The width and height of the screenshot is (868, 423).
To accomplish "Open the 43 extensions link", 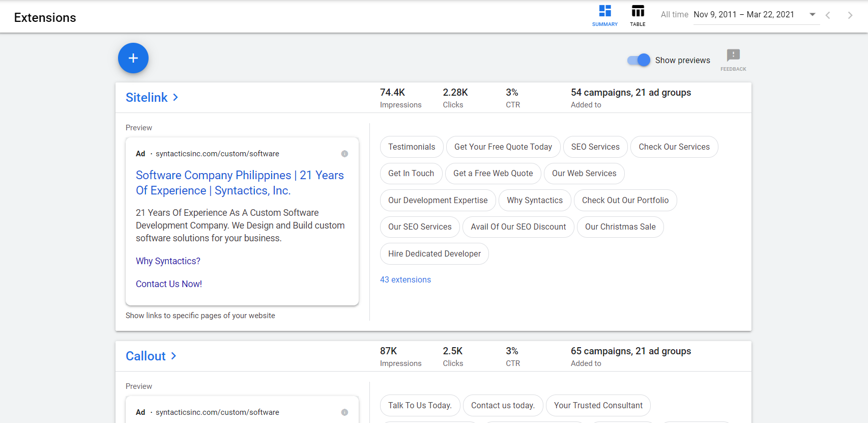I will point(406,279).
